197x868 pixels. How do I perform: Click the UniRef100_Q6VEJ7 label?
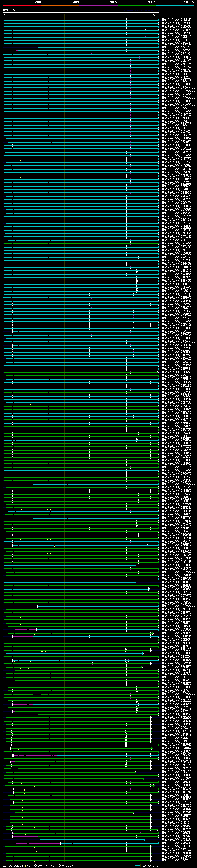click(177, 121)
